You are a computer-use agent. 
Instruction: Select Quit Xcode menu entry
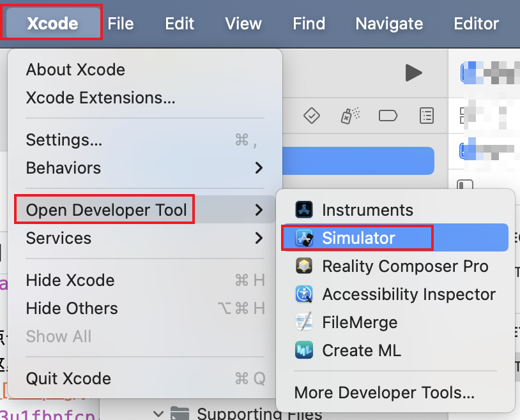(x=68, y=379)
